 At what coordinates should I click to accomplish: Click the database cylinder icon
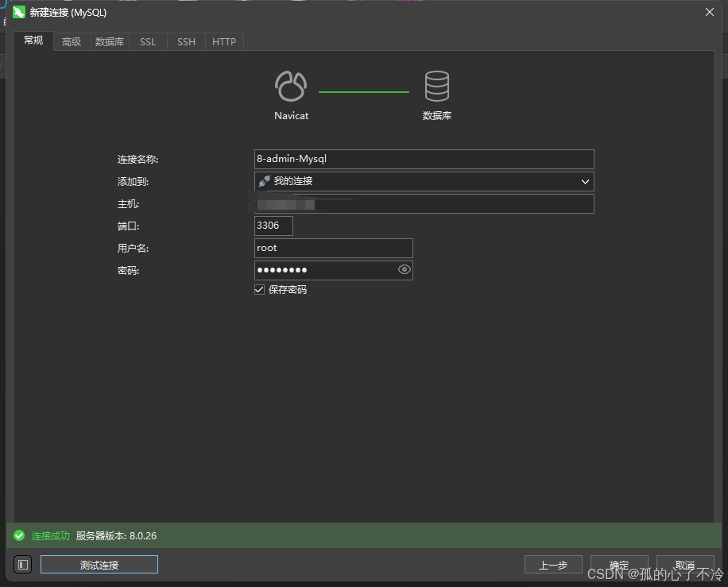pos(437,87)
